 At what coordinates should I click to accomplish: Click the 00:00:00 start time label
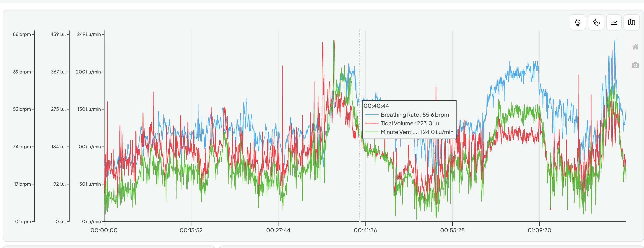pyautogui.click(x=104, y=230)
